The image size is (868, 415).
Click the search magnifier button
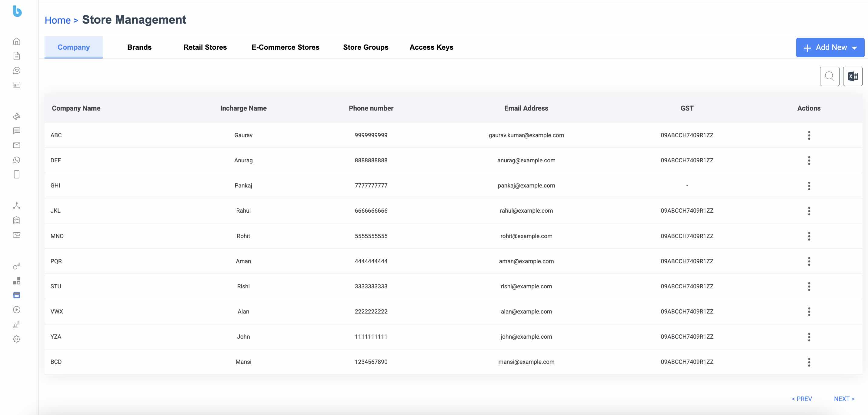tap(829, 76)
